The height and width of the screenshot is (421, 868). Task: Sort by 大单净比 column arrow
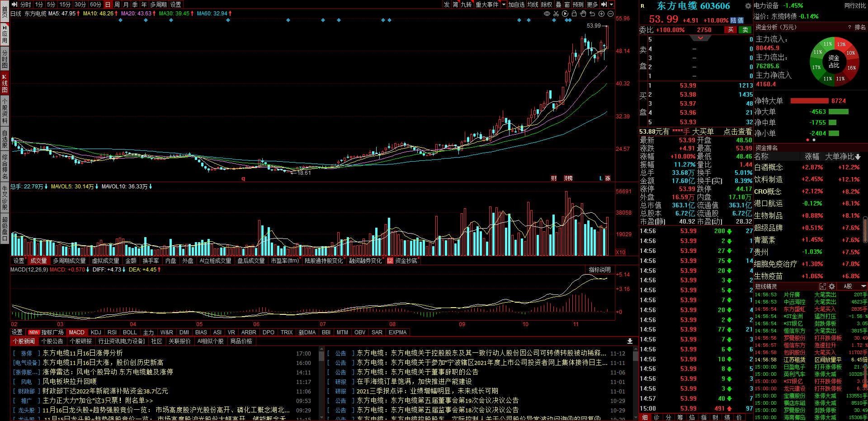click(x=858, y=157)
